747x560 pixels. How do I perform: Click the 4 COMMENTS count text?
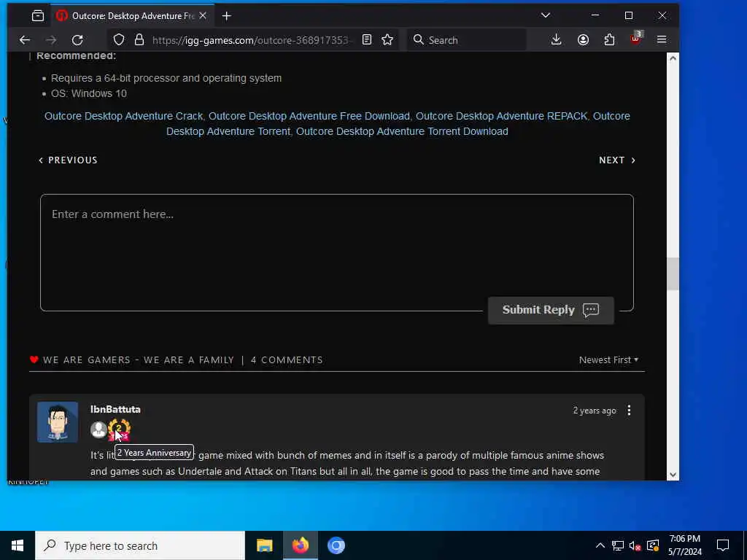click(287, 360)
